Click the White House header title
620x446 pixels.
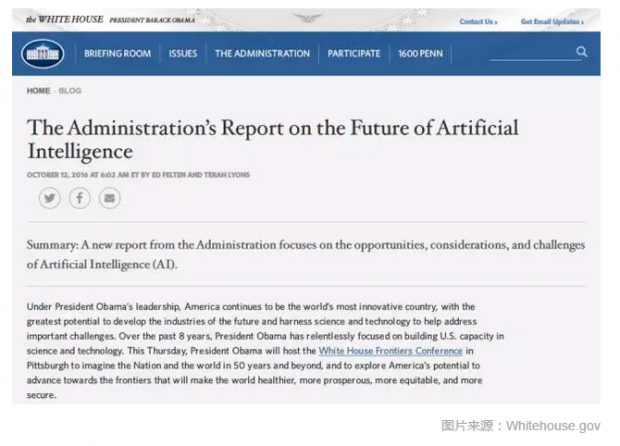(x=65, y=19)
